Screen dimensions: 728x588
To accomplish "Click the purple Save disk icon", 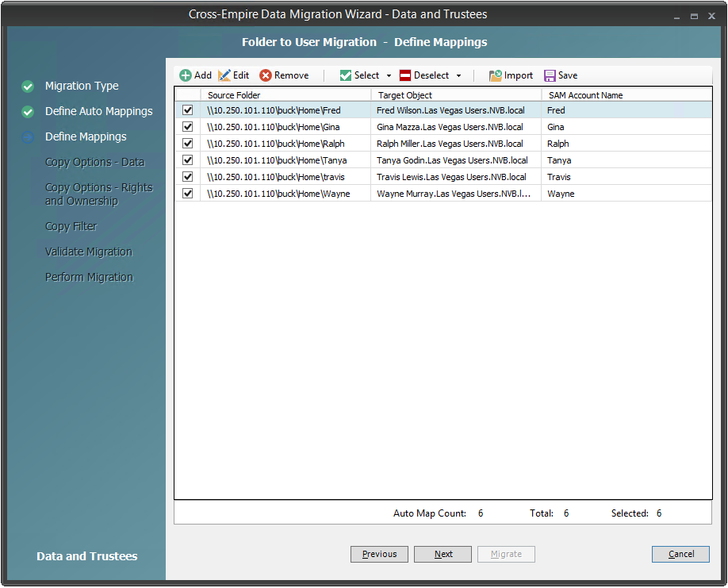I will 550,75.
